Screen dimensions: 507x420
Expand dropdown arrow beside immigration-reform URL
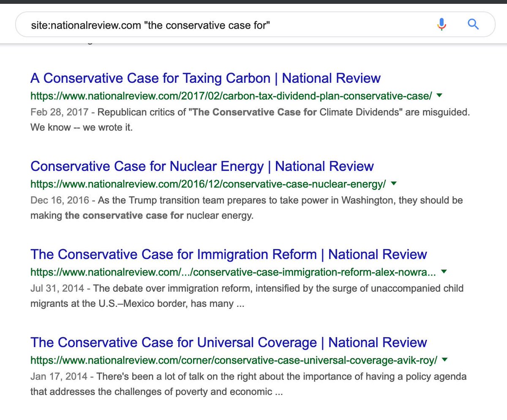444,272
